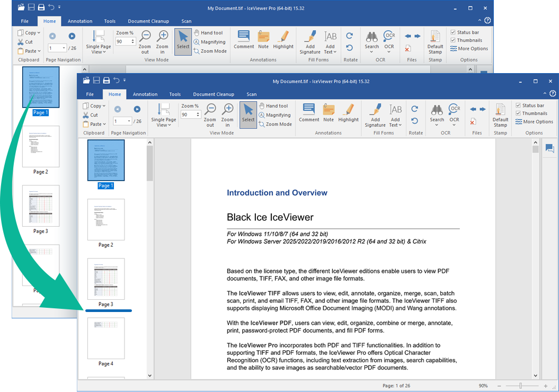The image size is (559, 392).
Task: Apply the Default Stamp in front window
Action: pos(500,115)
